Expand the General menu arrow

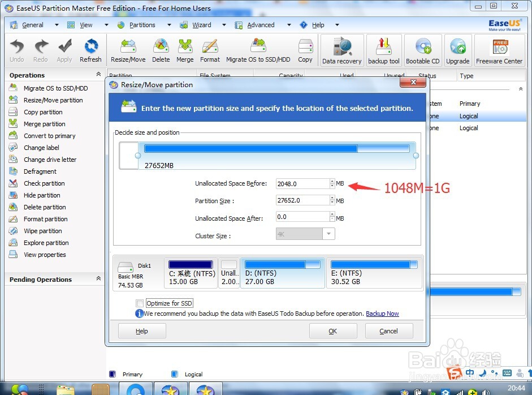[x=57, y=25]
